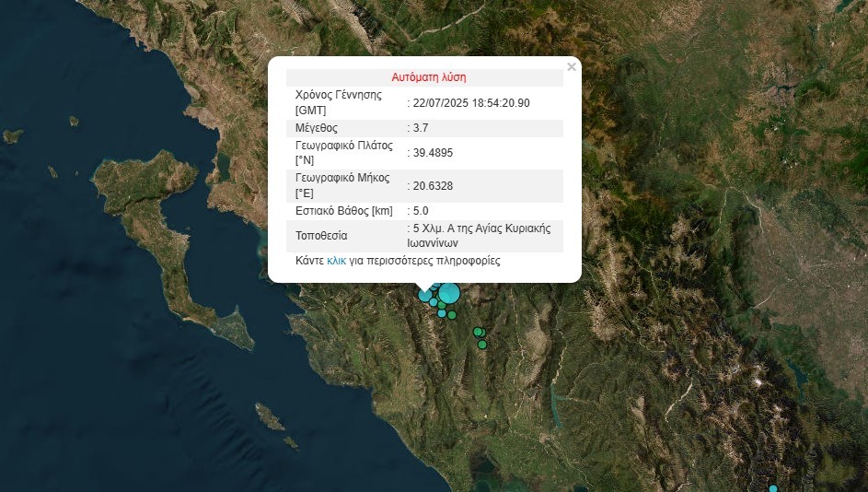Click the longitude value 20.6328
This screenshot has width=868, height=492.
pyautogui.click(x=432, y=186)
